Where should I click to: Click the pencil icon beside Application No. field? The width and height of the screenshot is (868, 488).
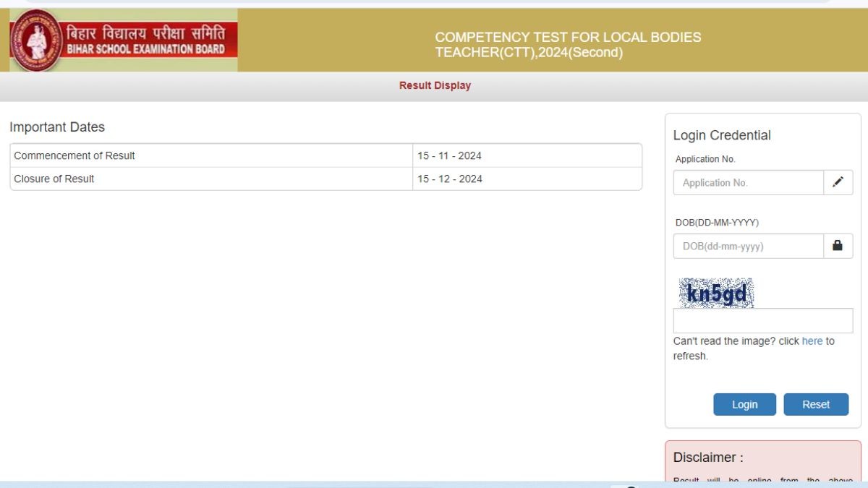[x=838, y=182]
